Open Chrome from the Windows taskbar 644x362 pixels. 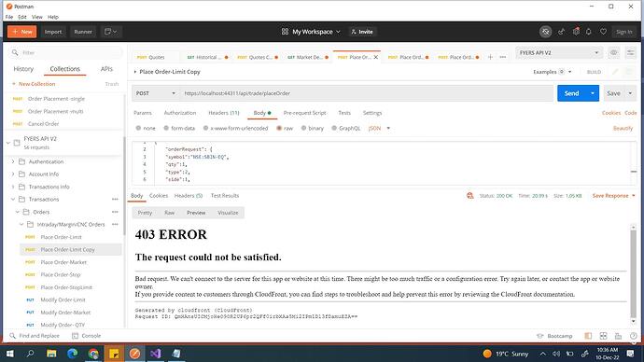pos(93,354)
